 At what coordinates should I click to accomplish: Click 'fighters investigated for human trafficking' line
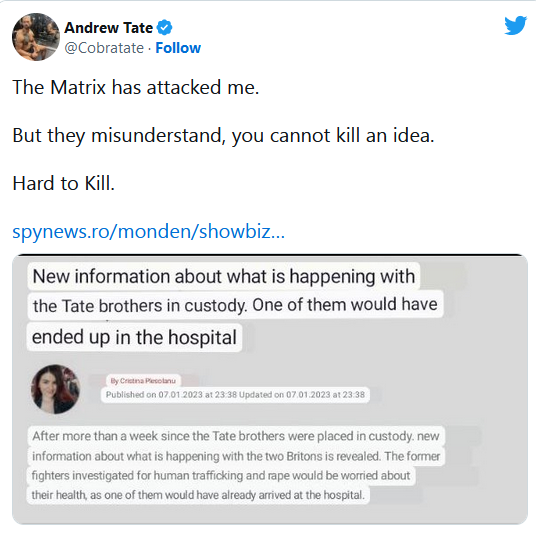tap(221, 476)
